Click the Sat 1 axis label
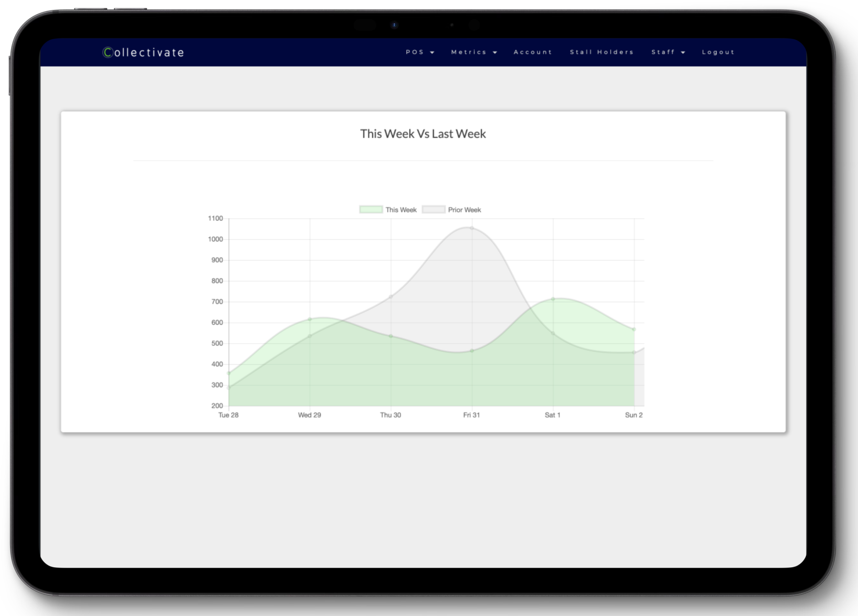 [x=553, y=415]
